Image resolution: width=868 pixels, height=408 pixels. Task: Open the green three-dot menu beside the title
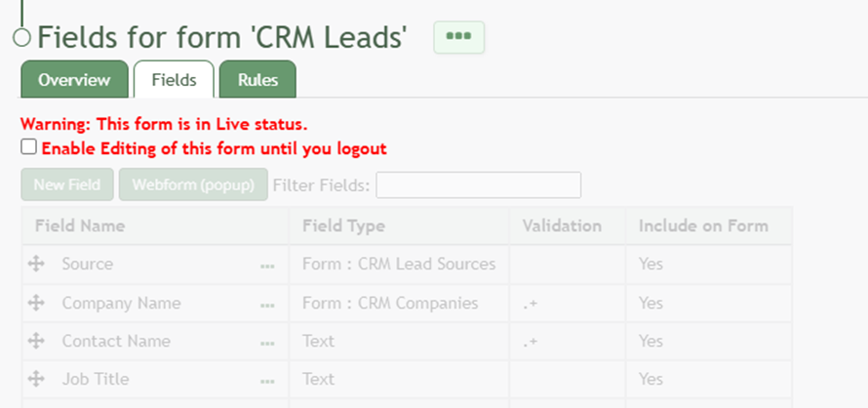click(x=458, y=37)
